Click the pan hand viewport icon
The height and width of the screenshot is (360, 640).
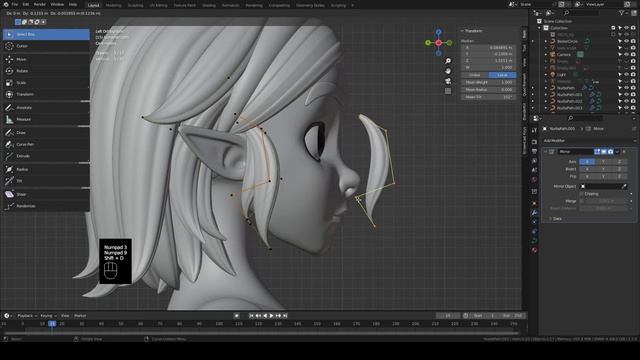click(x=448, y=71)
